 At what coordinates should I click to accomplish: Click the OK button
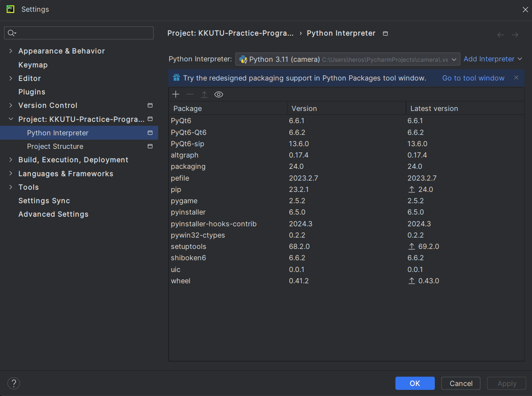point(415,383)
